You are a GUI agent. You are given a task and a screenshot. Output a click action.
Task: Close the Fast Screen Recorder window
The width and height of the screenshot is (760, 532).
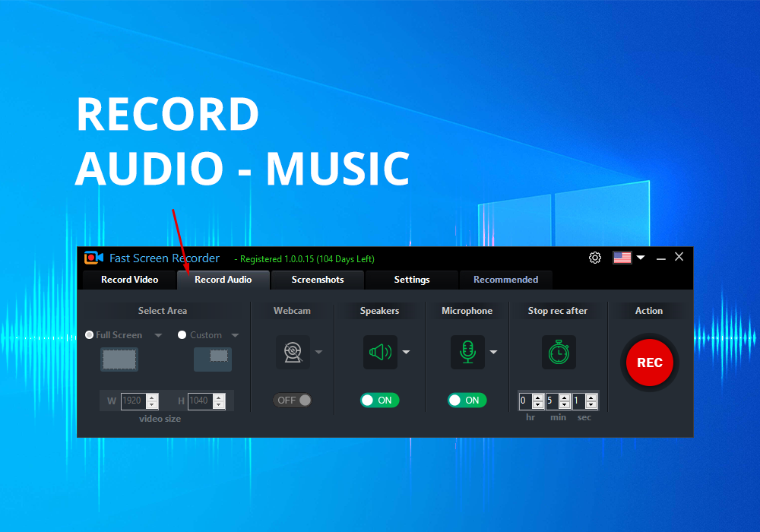point(679,257)
